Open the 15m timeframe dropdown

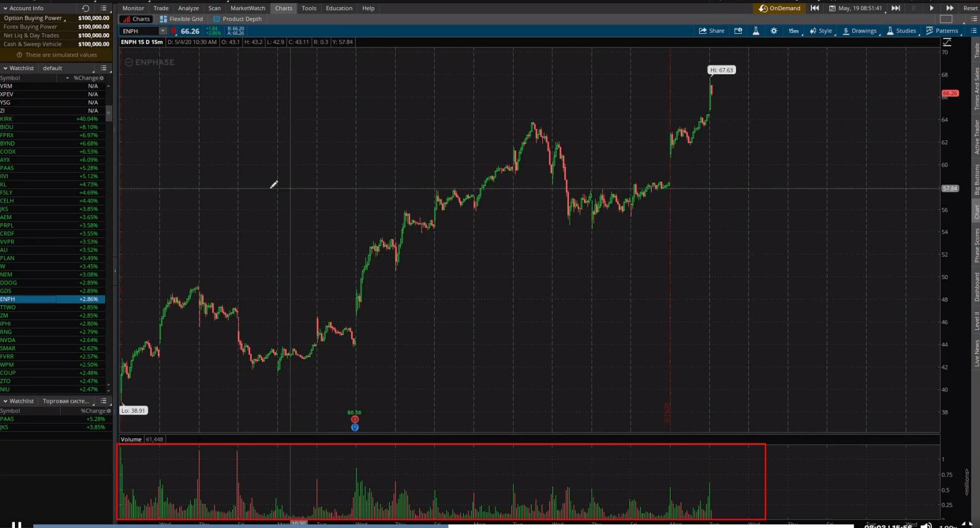point(793,31)
